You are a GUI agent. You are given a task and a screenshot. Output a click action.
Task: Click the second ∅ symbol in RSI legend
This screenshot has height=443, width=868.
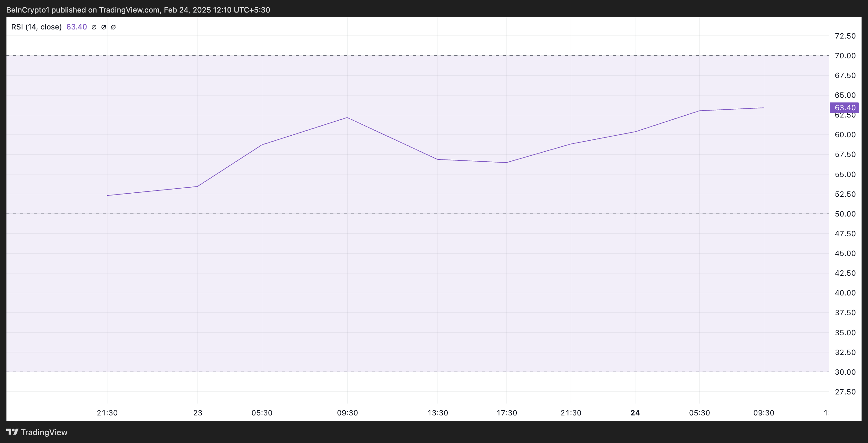tap(104, 27)
